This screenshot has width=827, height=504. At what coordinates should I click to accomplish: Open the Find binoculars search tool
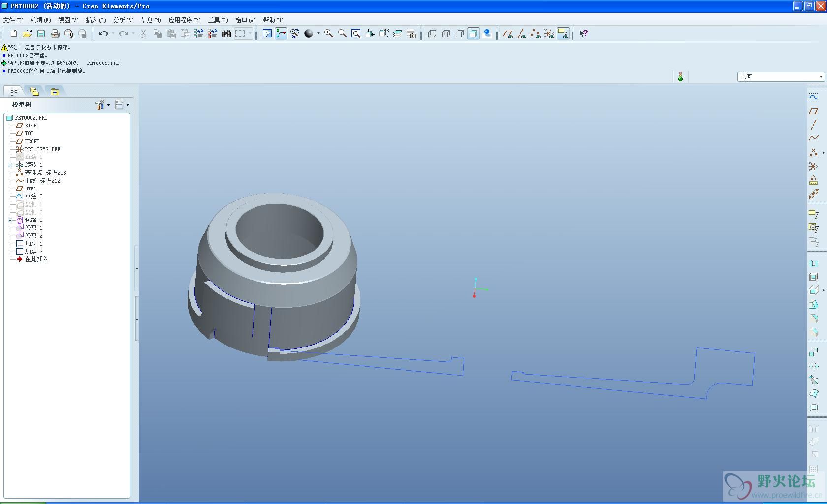click(226, 33)
